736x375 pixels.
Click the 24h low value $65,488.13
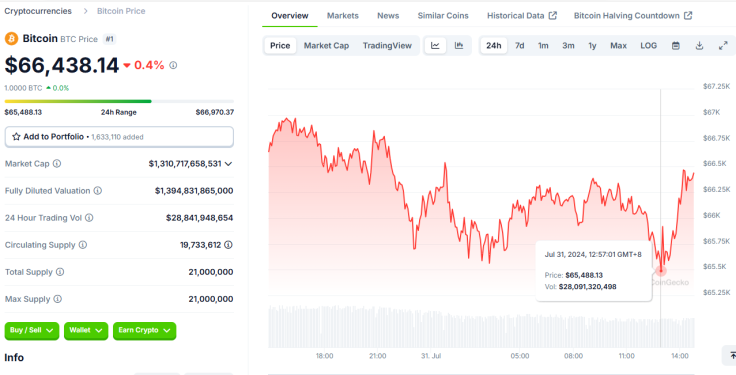(23, 112)
